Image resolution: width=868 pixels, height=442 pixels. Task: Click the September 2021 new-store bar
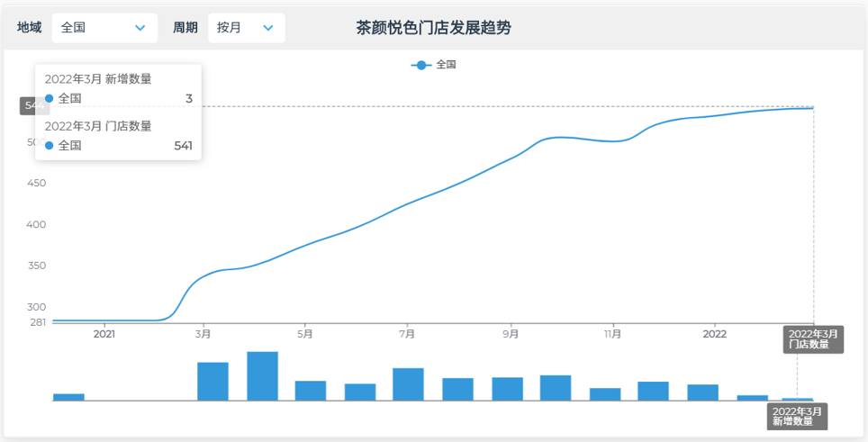pos(507,388)
